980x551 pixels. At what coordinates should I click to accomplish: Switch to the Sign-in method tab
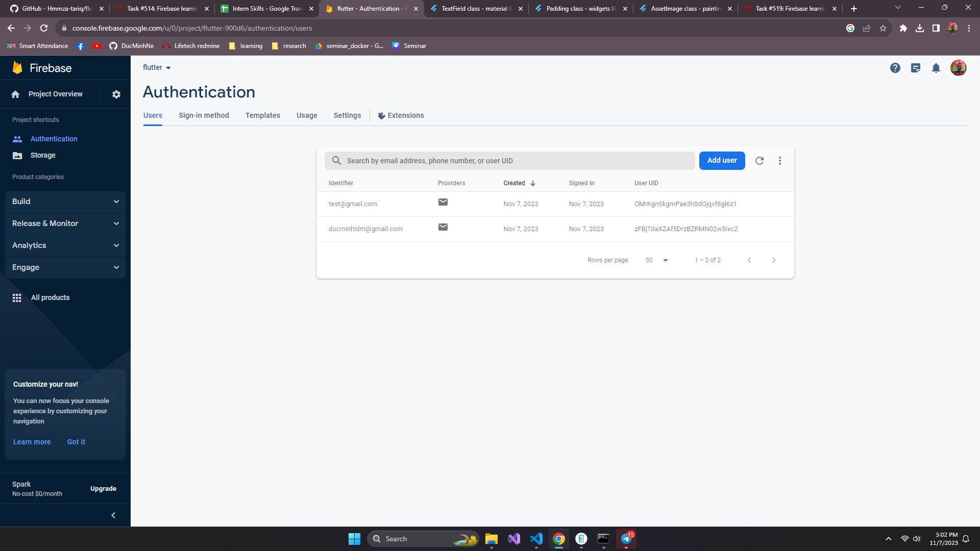click(x=204, y=115)
